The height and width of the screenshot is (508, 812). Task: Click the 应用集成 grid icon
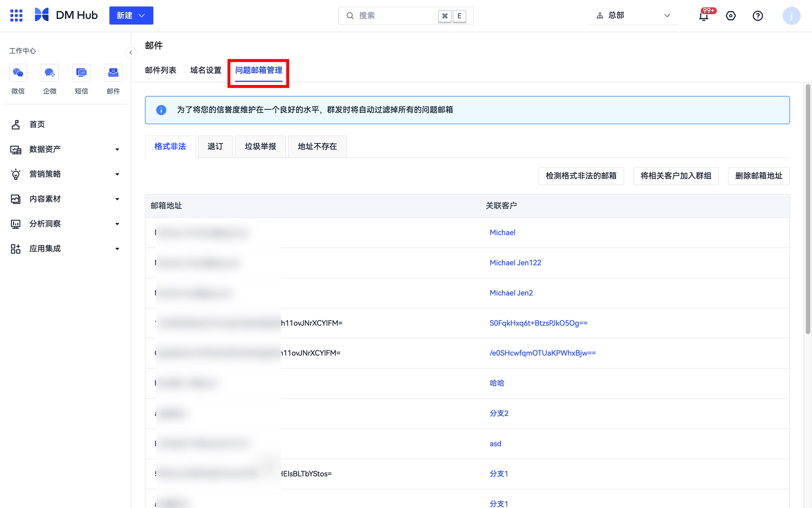click(16, 249)
